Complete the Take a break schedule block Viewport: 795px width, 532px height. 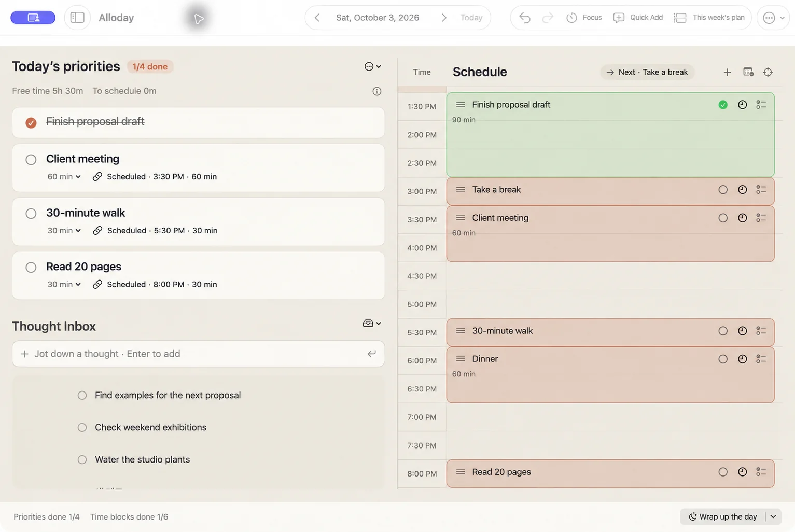point(723,190)
